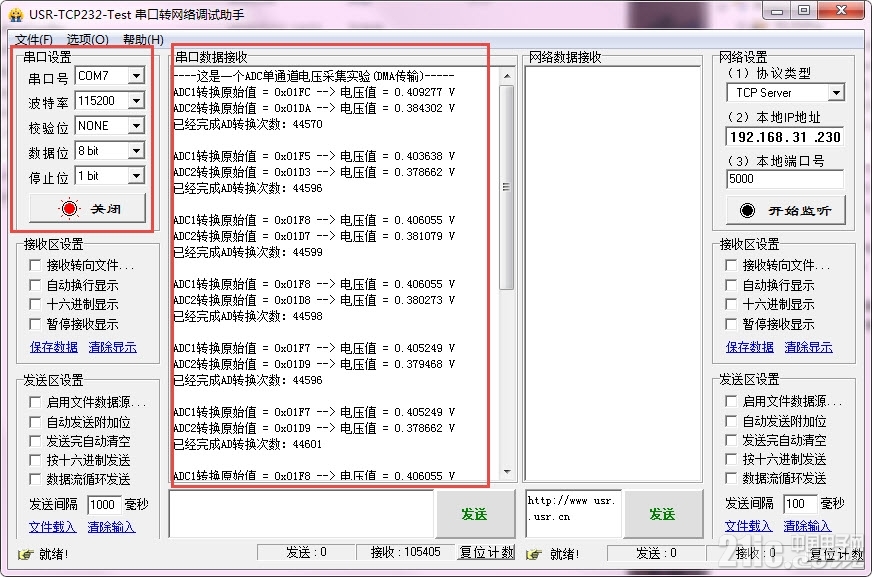Click serial receive 保存数据 link
The width and height of the screenshot is (872, 577).
point(53,347)
